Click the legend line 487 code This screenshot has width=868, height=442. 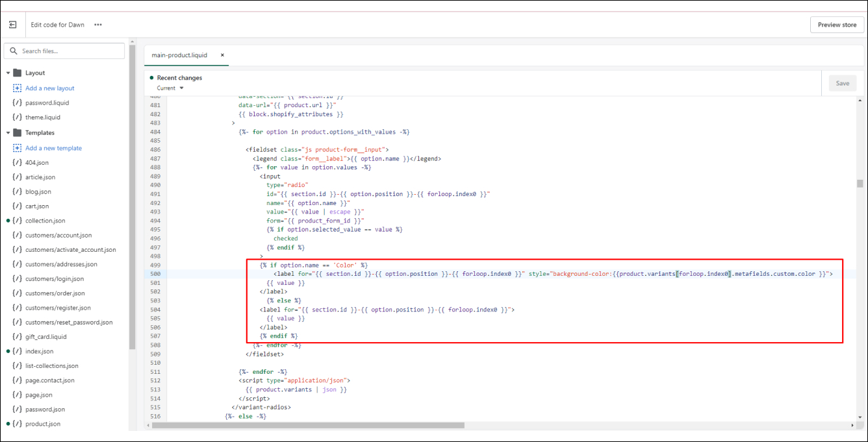click(347, 158)
